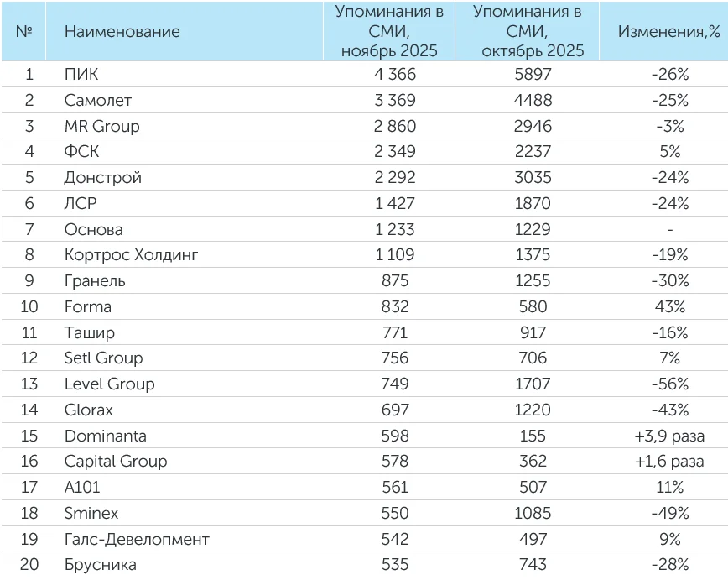
Task: Select the value 4 366 for ПИК
Action: [394, 75]
